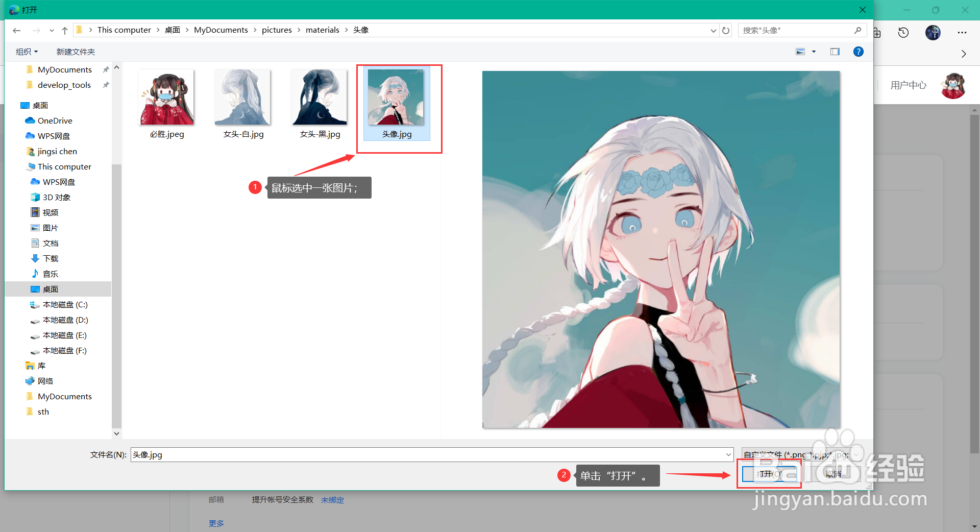The image size is (980, 532).
Task: Click 更多 link on page
Action: click(x=216, y=523)
